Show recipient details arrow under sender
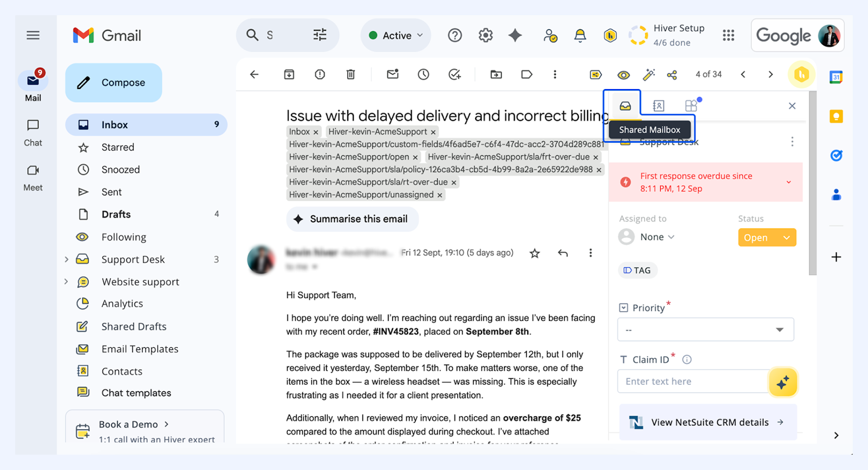The image size is (868, 470). click(315, 267)
